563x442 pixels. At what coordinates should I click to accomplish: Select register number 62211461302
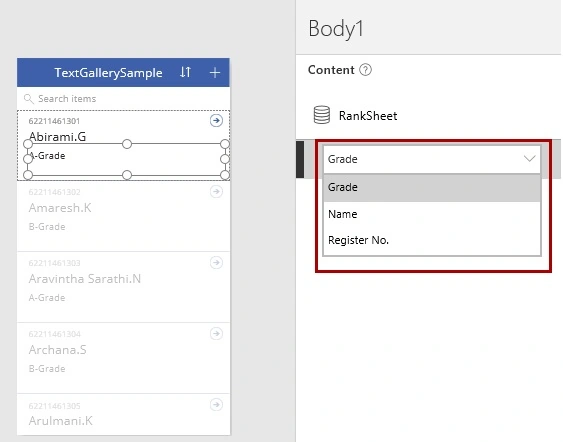(55, 192)
